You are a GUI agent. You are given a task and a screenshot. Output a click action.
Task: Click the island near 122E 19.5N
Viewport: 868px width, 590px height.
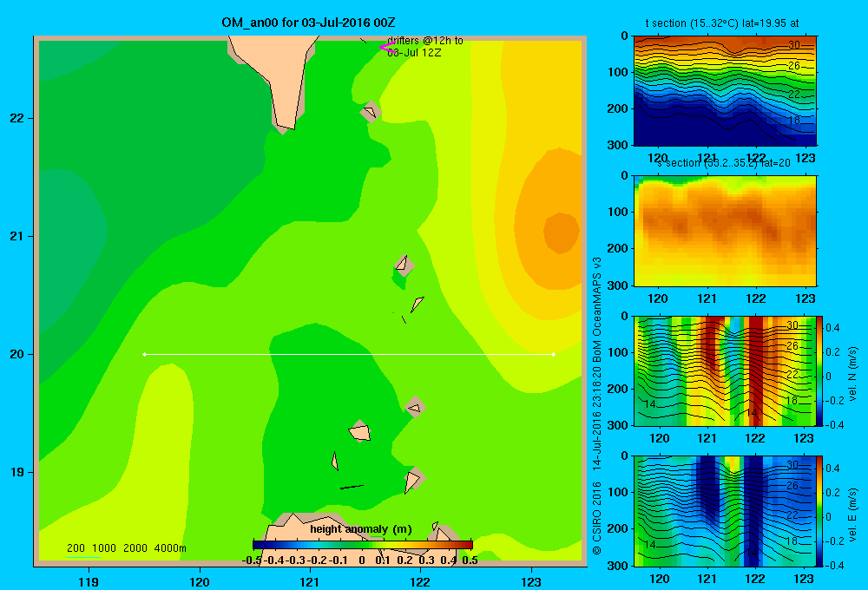point(415,407)
